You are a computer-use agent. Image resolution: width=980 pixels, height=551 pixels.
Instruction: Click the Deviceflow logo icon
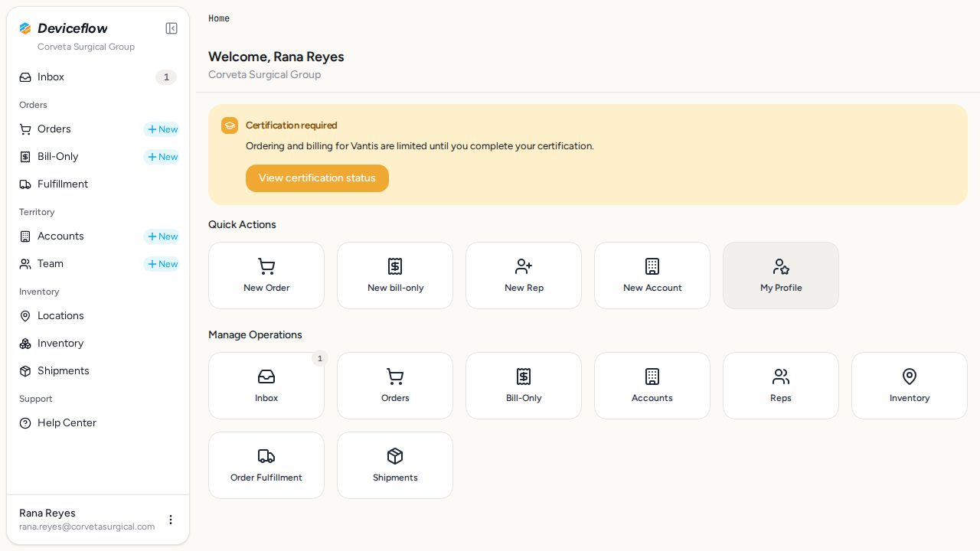[25, 28]
